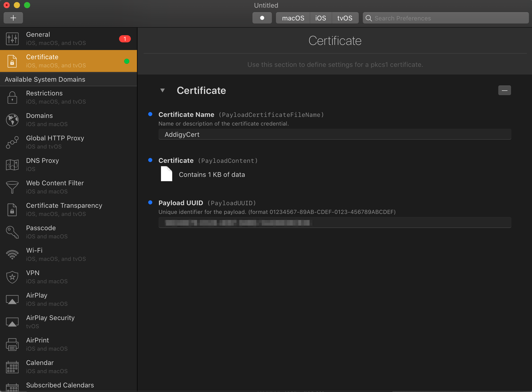Image resolution: width=532 pixels, height=392 pixels.
Task: Click the Subscribed Calendars icon
Action: click(12, 387)
